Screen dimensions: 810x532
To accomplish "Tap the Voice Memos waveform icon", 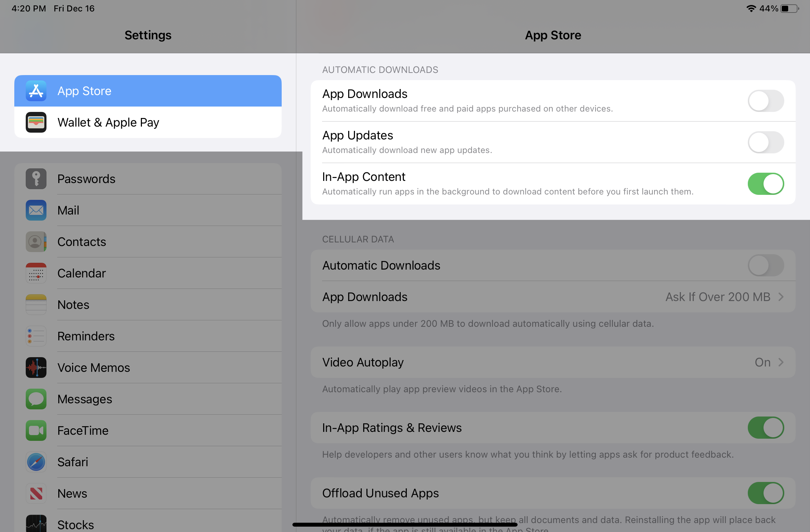I will tap(36, 368).
